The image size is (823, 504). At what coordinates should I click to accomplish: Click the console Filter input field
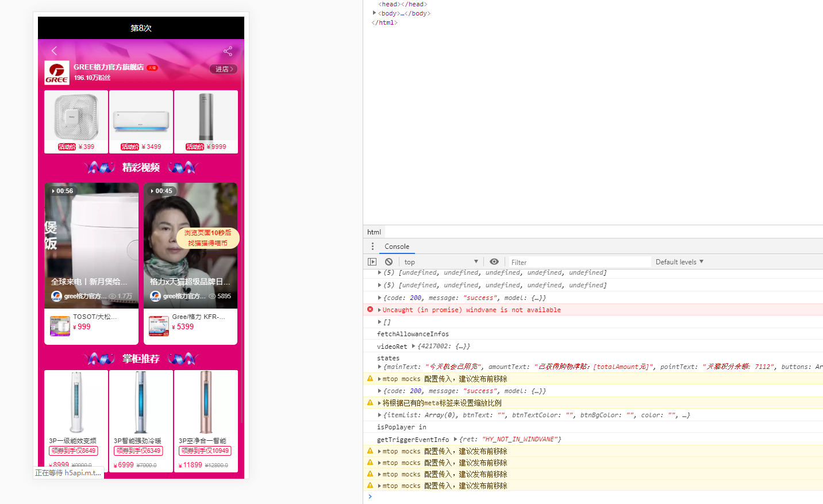578,262
